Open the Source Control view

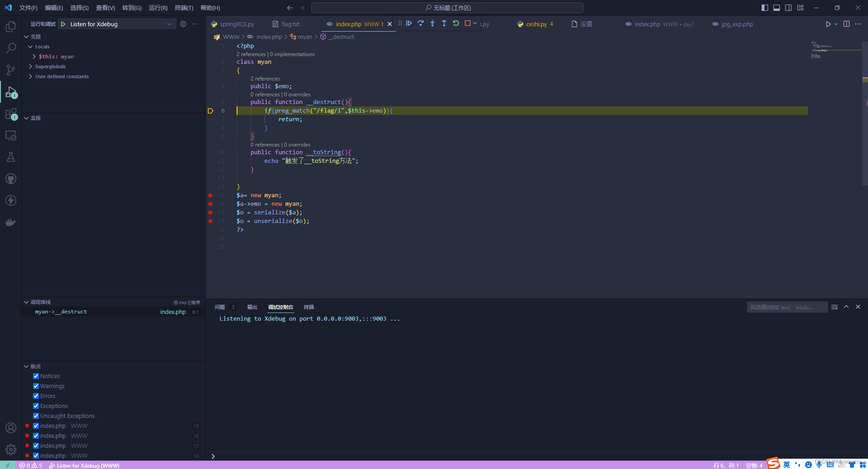[x=11, y=70]
